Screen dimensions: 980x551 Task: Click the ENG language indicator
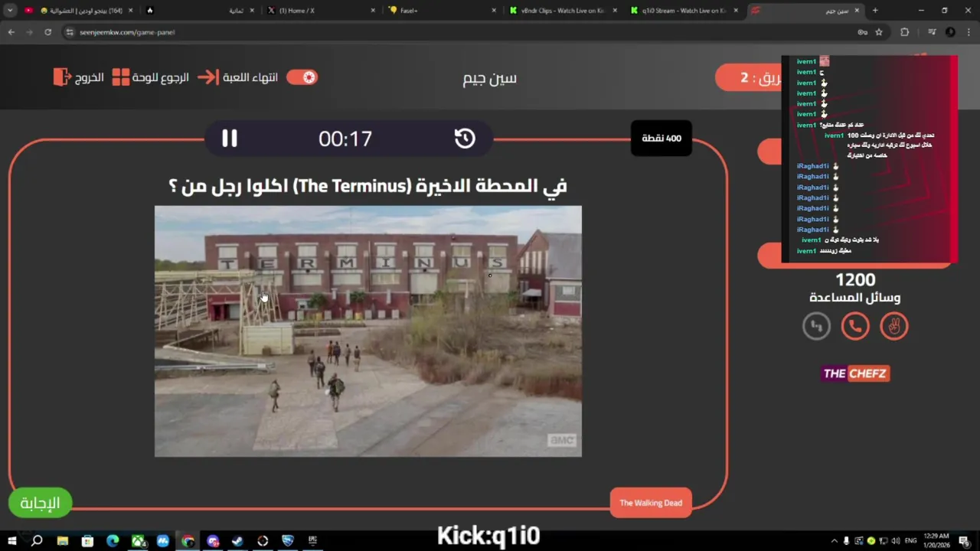(x=911, y=541)
